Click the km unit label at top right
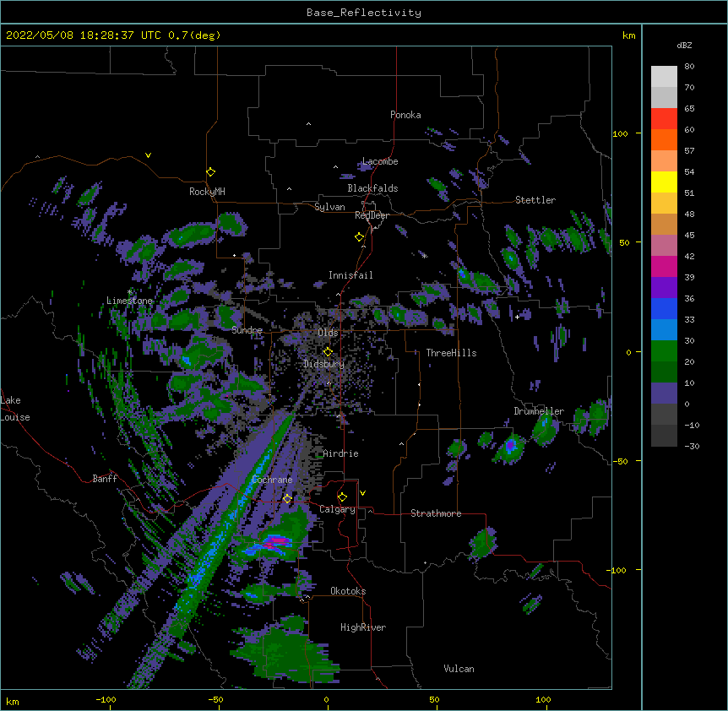 (x=628, y=35)
